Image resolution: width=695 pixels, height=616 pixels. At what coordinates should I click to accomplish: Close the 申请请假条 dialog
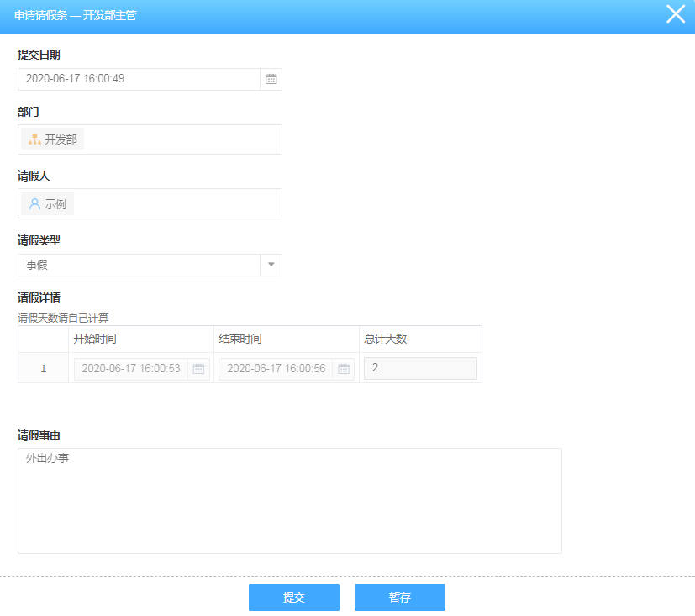[x=676, y=14]
